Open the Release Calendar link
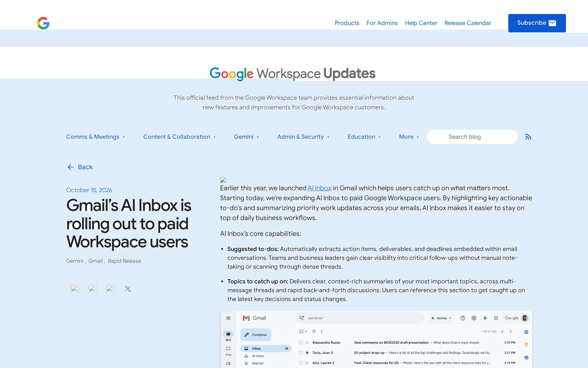Viewport: 588px width, 368px height. click(x=468, y=23)
